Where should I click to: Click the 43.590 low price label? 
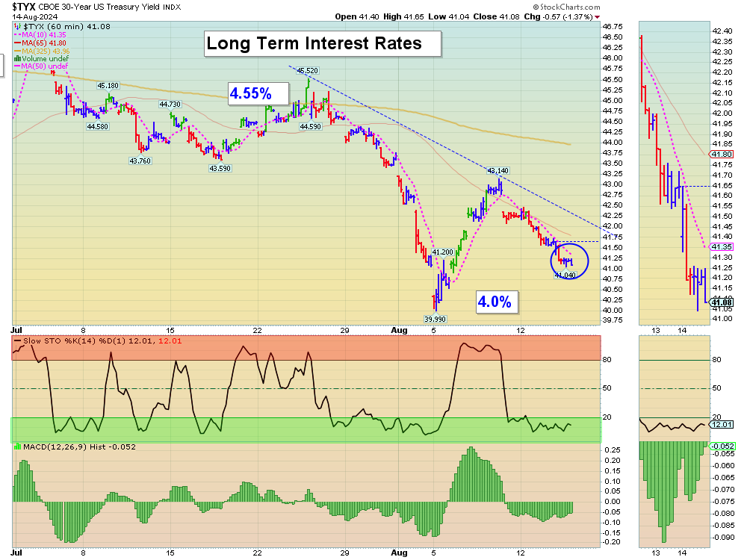coord(220,168)
